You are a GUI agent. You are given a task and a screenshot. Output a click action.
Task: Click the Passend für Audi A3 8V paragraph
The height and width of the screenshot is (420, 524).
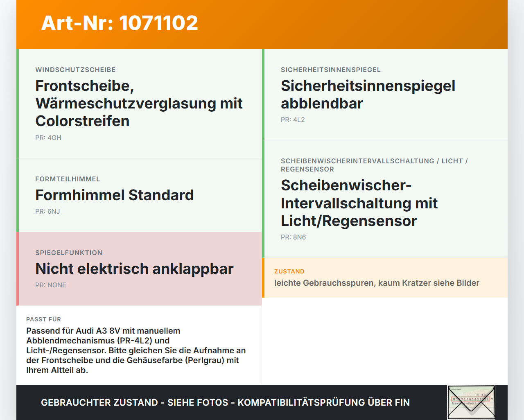[x=136, y=350]
